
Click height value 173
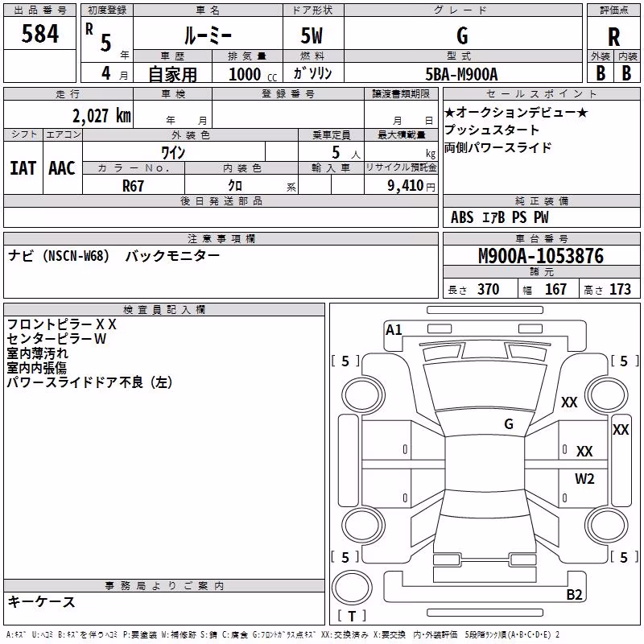click(620, 289)
